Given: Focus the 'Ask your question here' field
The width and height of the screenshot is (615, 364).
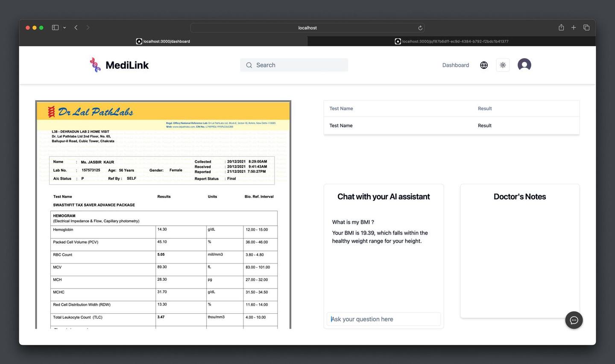Looking at the screenshot, I should tap(384, 319).
